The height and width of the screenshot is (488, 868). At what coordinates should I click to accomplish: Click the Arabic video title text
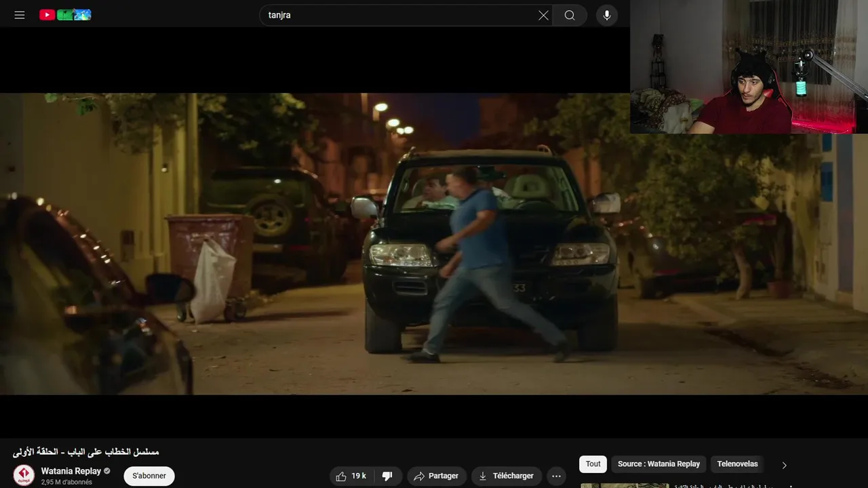(86, 451)
